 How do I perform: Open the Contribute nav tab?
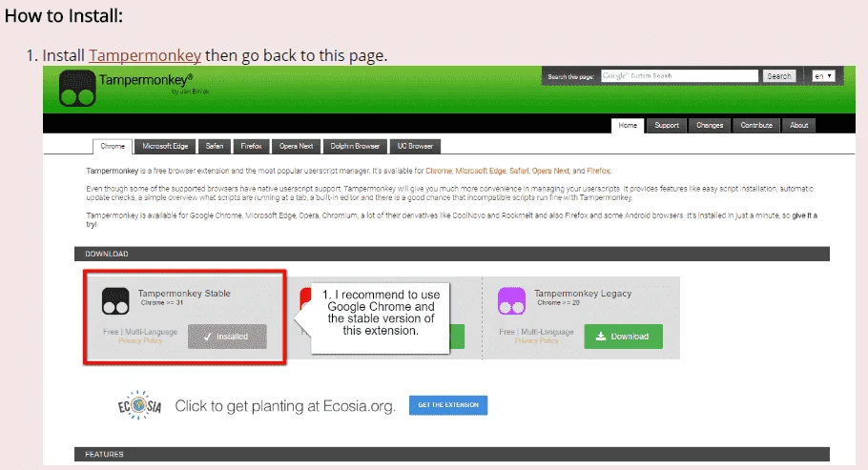pos(756,126)
